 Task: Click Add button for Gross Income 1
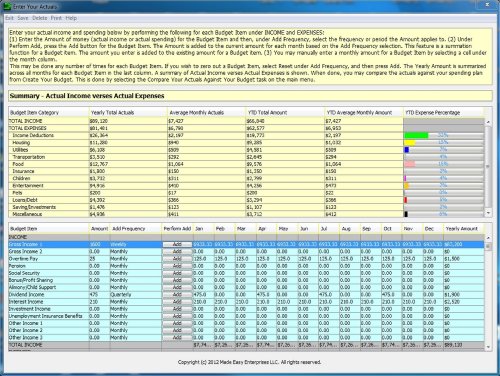pos(177,244)
